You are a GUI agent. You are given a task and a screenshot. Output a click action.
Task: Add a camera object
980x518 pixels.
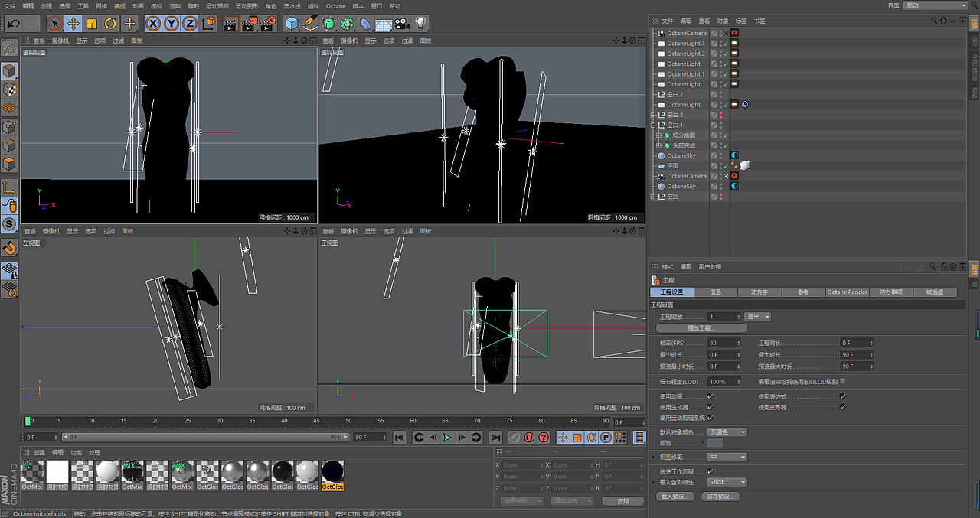pyautogui.click(x=402, y=24)
